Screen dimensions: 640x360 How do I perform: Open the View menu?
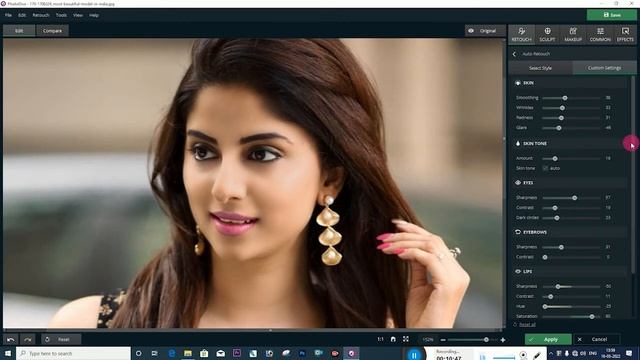click(x=78, y=15)
